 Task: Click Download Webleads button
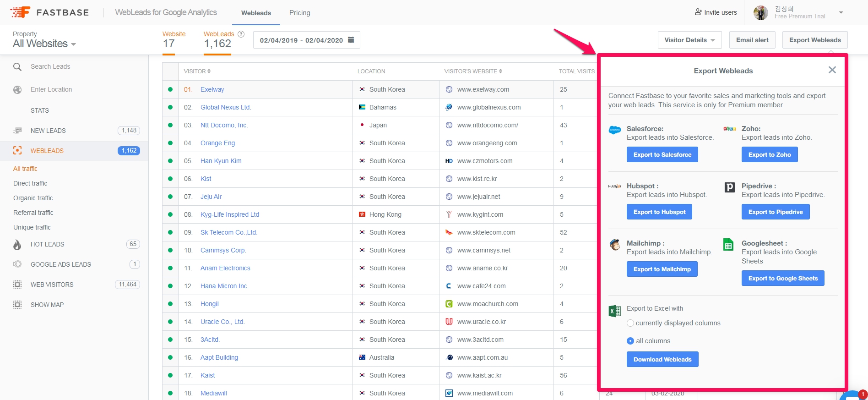point(662,360)
